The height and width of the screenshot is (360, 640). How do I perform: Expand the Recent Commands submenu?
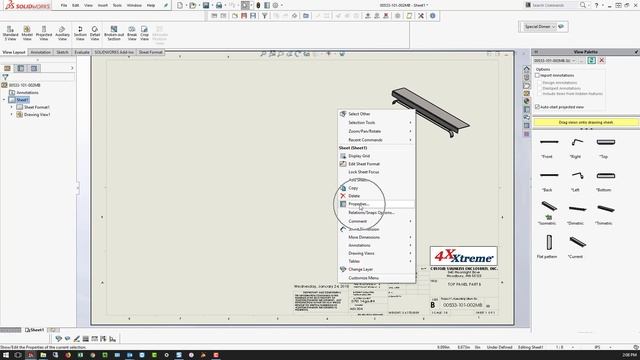click(x=376, y=140)
